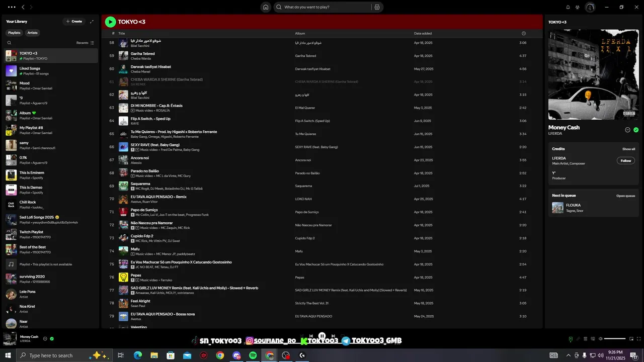This screenshot has width=644, height=362.
Task: Open Microsoft Edge from the taskbar
Action: (138, 355)
